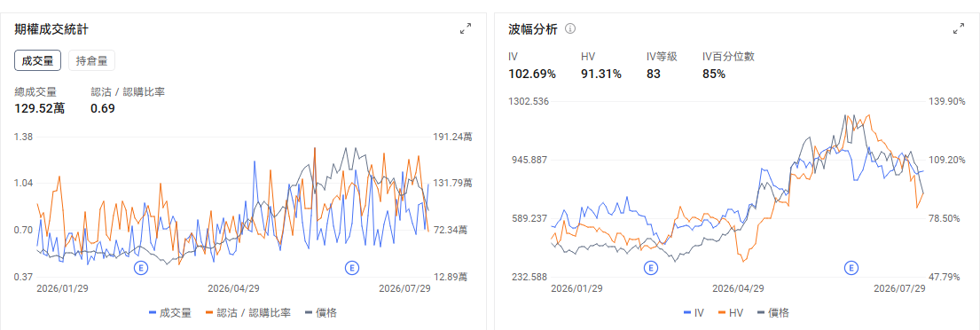This screenshot has height=330, width=980.
Task: Click the first E earnings marker in 波幅分析 chart
Action: (x=651, y=268)
